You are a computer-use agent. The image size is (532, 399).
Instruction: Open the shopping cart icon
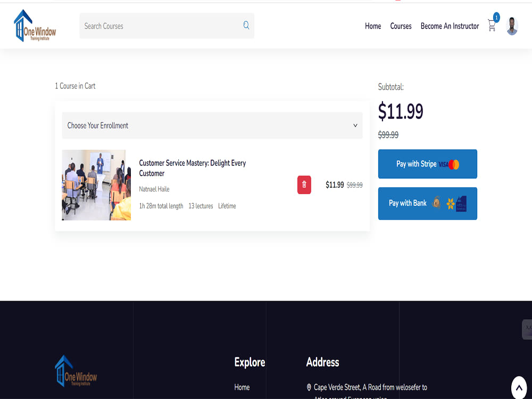(492, 26)
